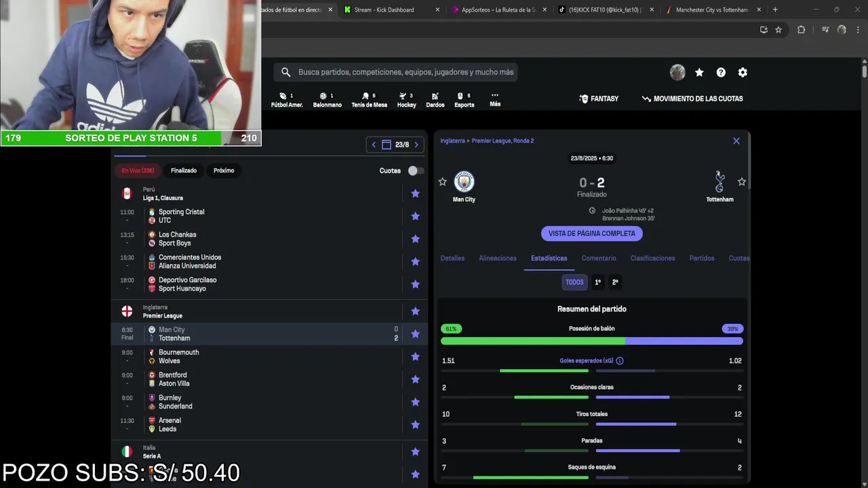Favorite Man City team star

(x=443, y=182)
